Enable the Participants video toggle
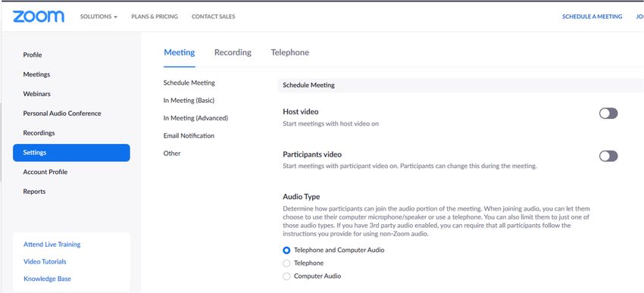 click(608, 157)
